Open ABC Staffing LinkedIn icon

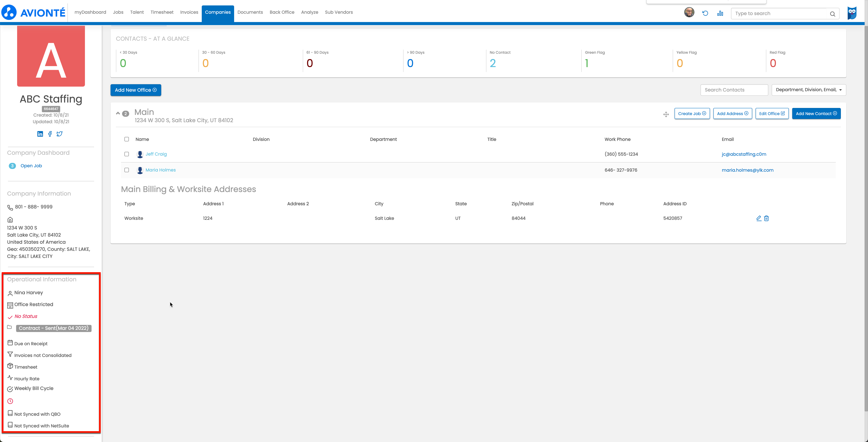coord(40,134)
